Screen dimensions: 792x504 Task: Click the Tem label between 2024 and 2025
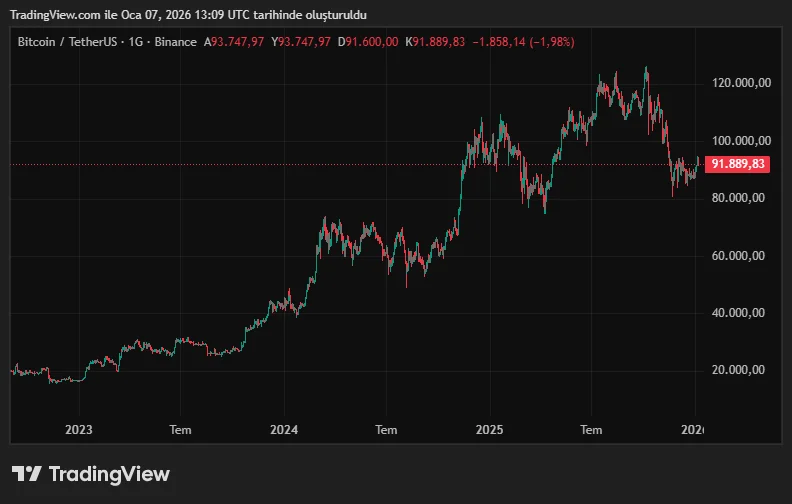point(386,430)
